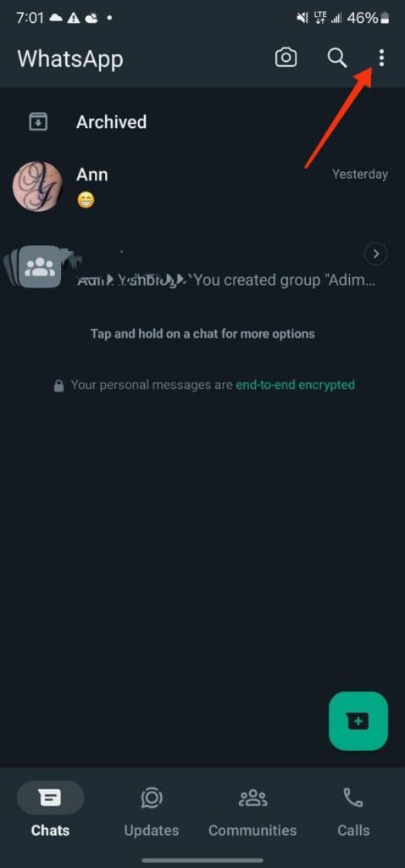The height and width of the screenshot is (868, 405).
Task: Switch to the Updates tab
Action: click(x=152, y=812)
